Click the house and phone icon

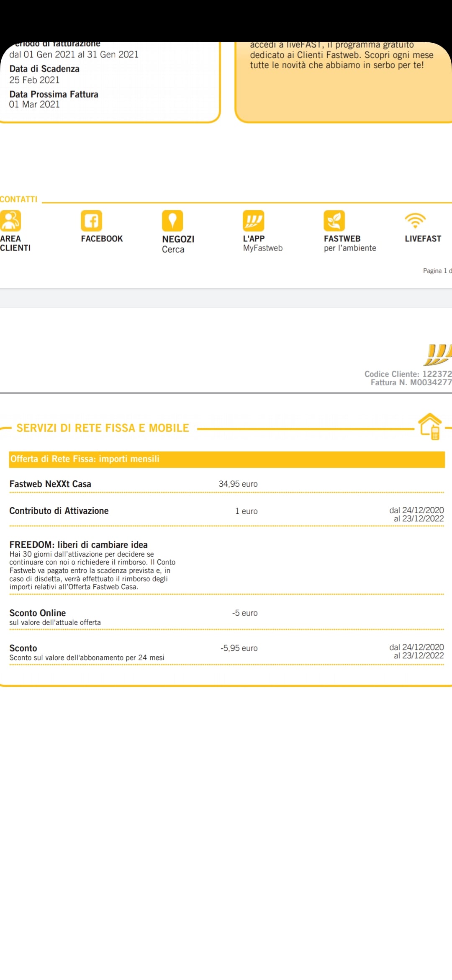(431, 426)
